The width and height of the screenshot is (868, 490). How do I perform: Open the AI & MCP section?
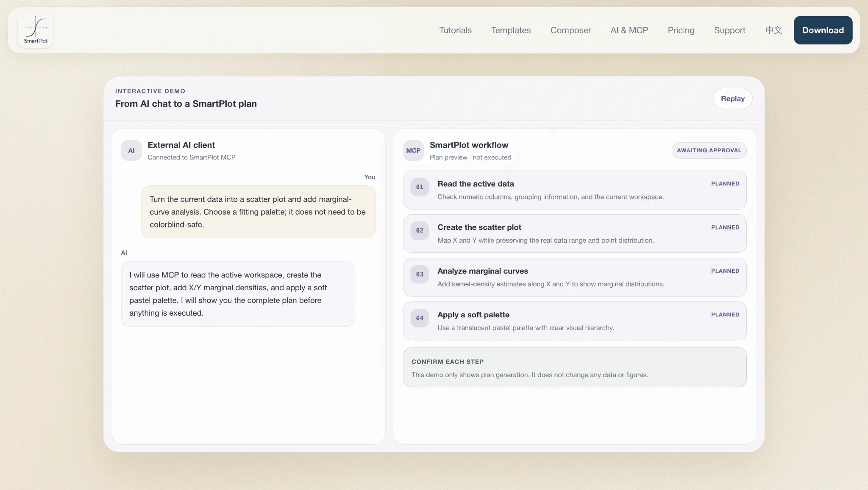tap(629, 30)
